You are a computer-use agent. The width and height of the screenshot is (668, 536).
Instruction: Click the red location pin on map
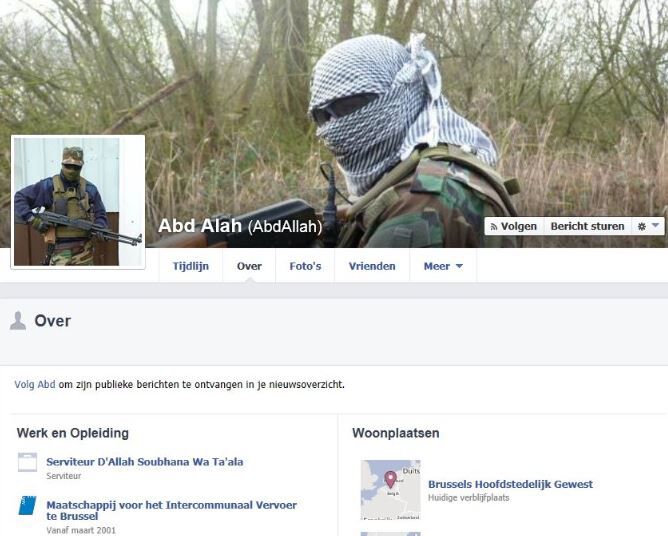pos(390,479)
